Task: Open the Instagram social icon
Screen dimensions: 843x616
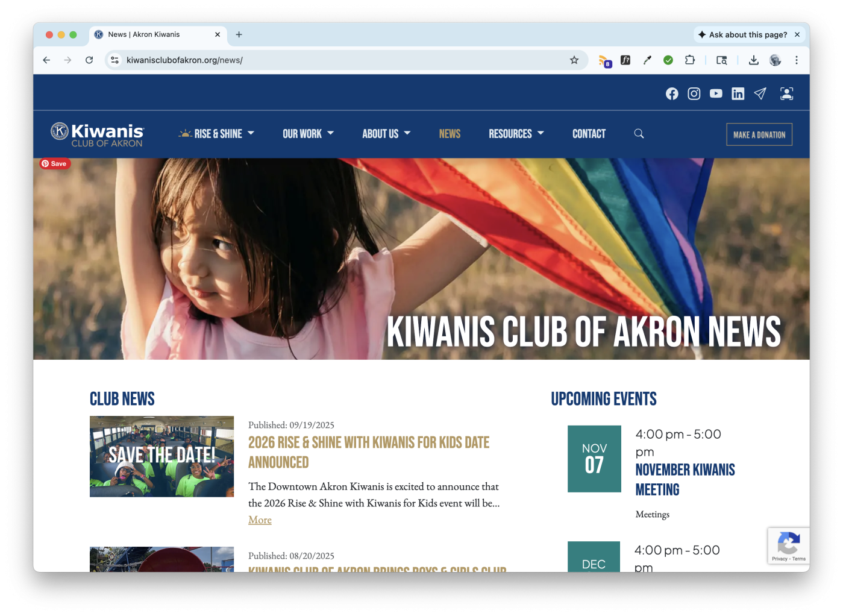Action: click(x=694, y=93)
